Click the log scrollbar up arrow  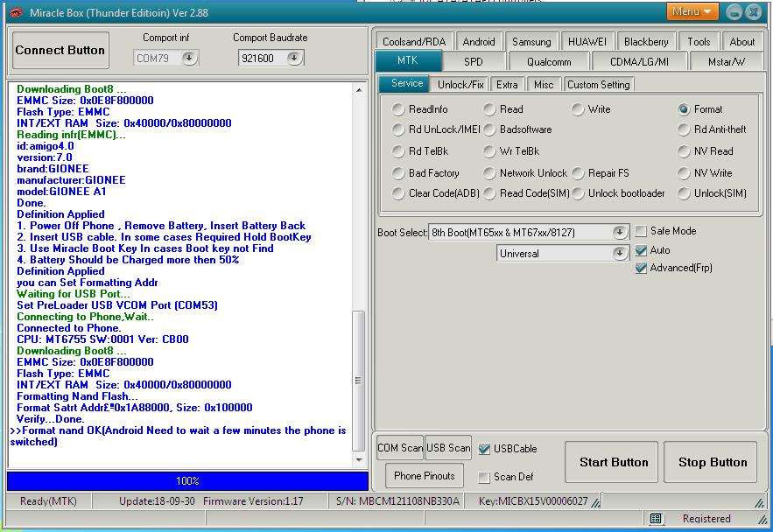(x=359, y=90)
